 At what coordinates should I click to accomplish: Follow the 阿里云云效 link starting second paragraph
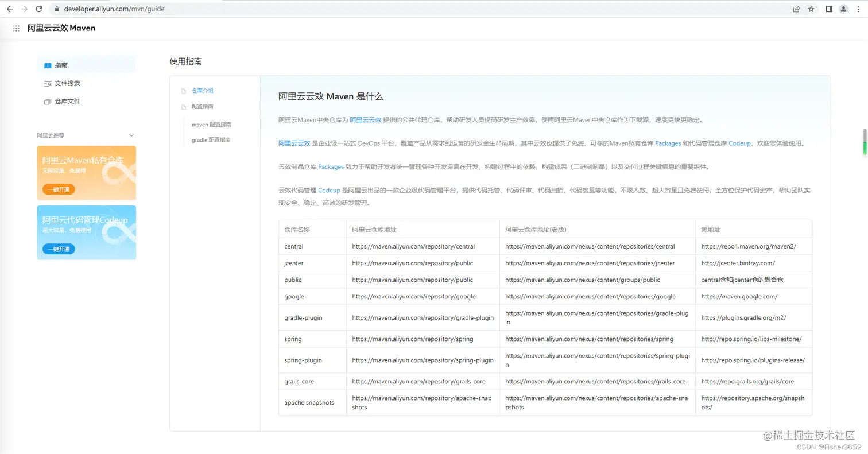294,143
